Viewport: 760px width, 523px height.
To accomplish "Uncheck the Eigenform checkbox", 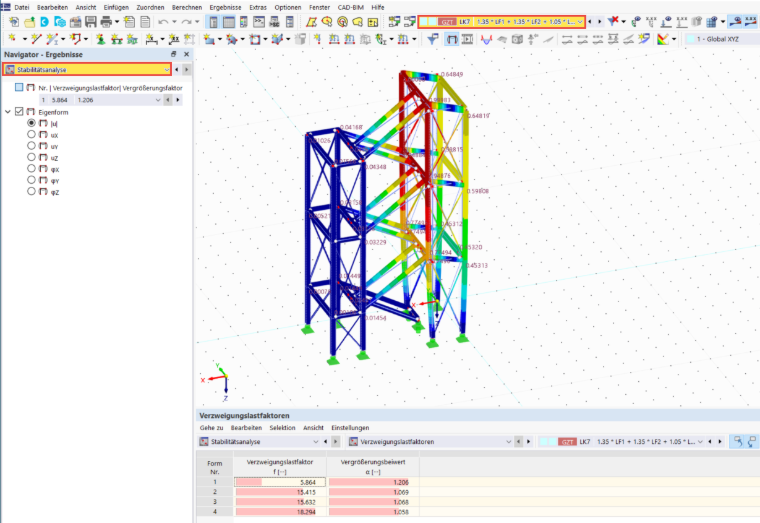I will click(19, 111).
